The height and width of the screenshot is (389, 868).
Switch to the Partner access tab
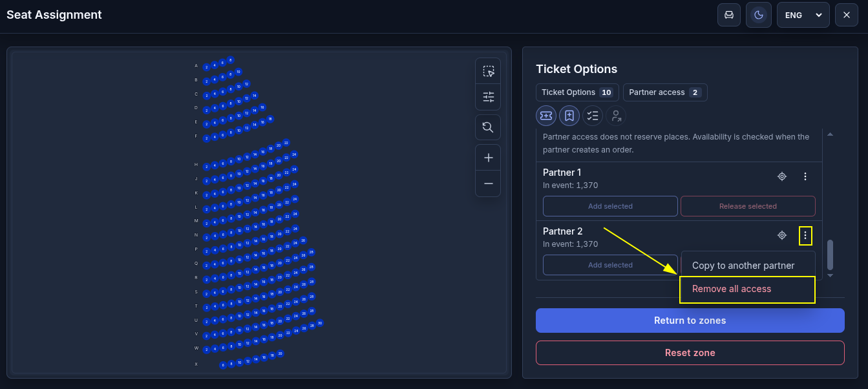tap(665, 92)
